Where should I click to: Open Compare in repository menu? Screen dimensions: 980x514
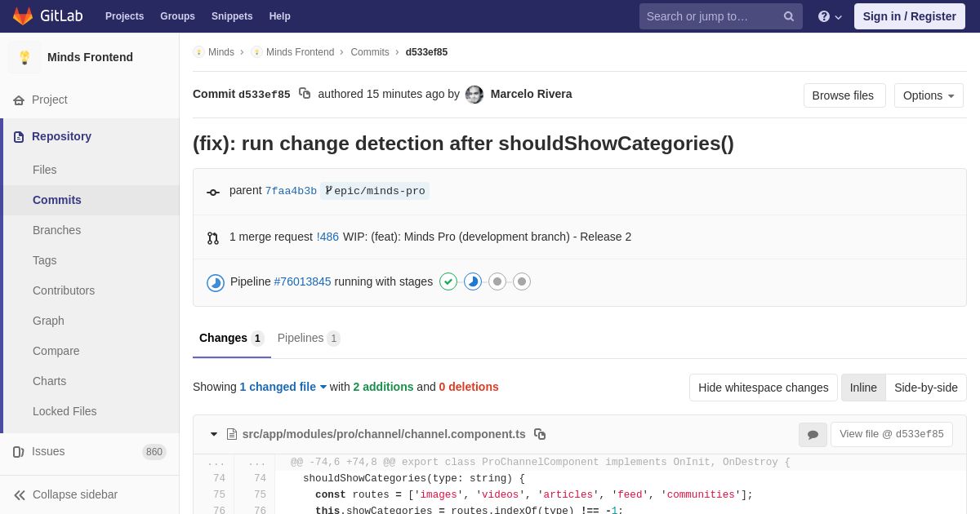(x=56, y=351)
